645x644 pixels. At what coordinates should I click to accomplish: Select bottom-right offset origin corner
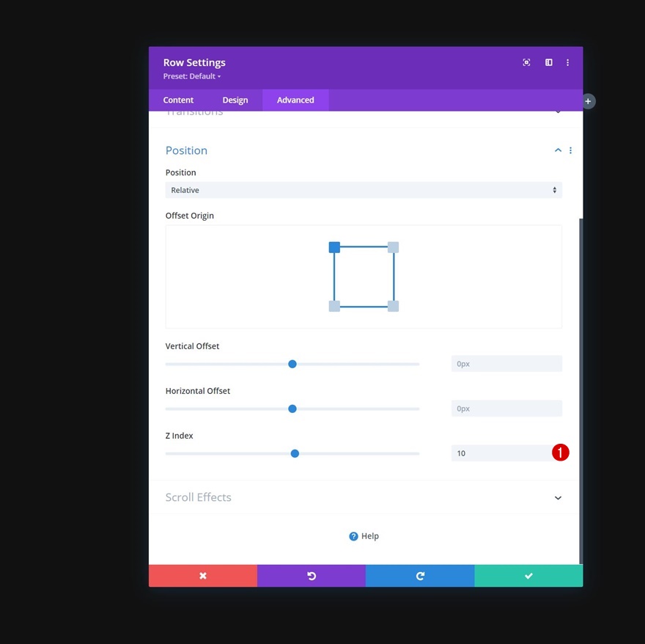point(394,306)
